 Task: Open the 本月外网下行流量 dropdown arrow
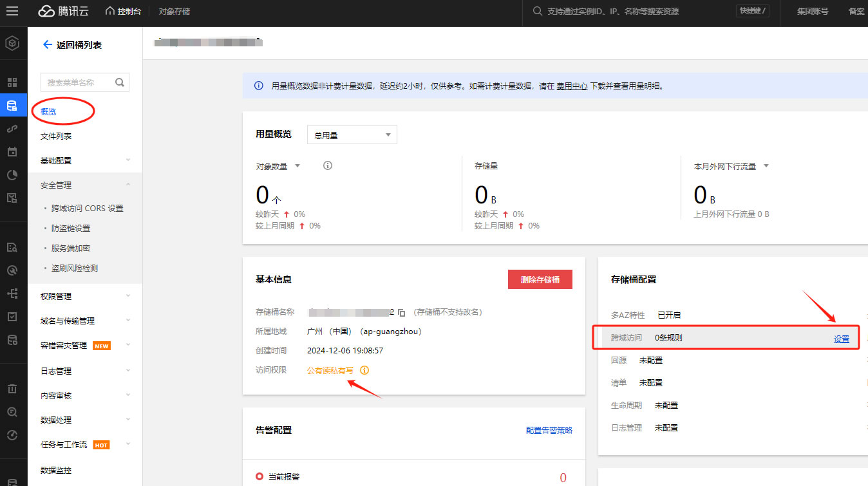[766, 165]
